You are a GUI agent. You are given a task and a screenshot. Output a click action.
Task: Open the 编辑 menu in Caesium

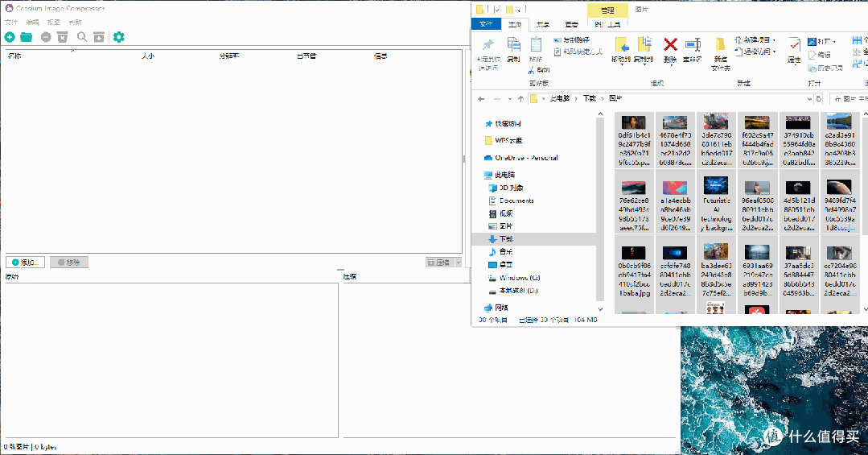tap(33, 23)
